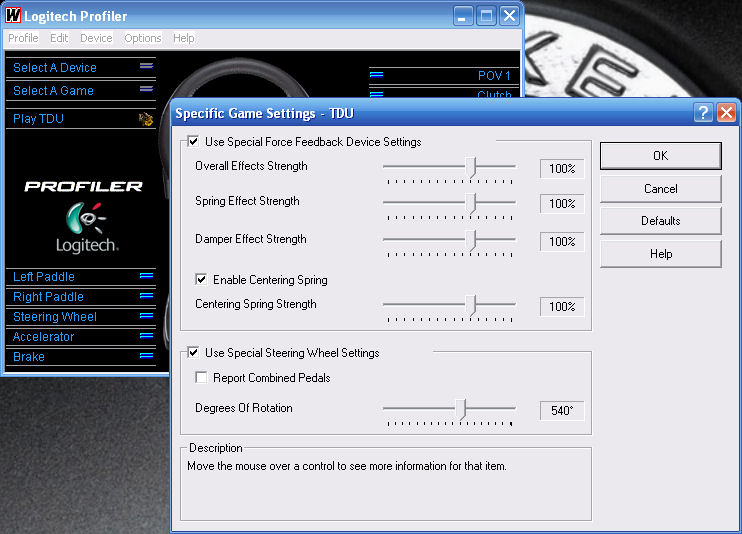Adjust the Degrees Of Rotation slider
742x534 pixels.
[x=461, y=409]
